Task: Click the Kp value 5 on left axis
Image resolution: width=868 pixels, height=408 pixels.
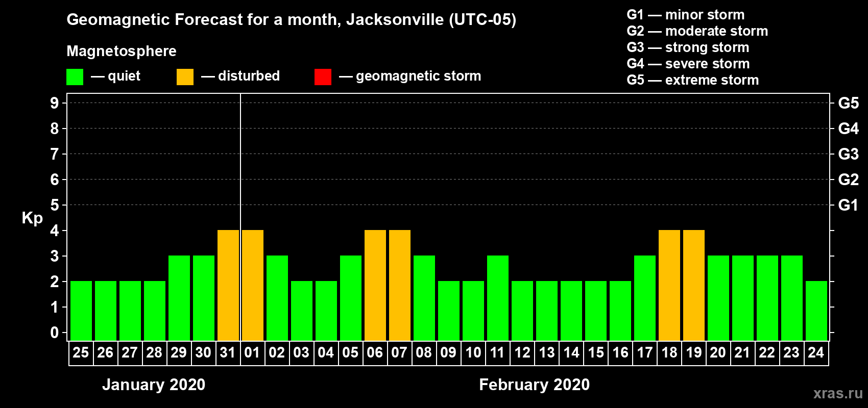Action: (x=55, y=205)
